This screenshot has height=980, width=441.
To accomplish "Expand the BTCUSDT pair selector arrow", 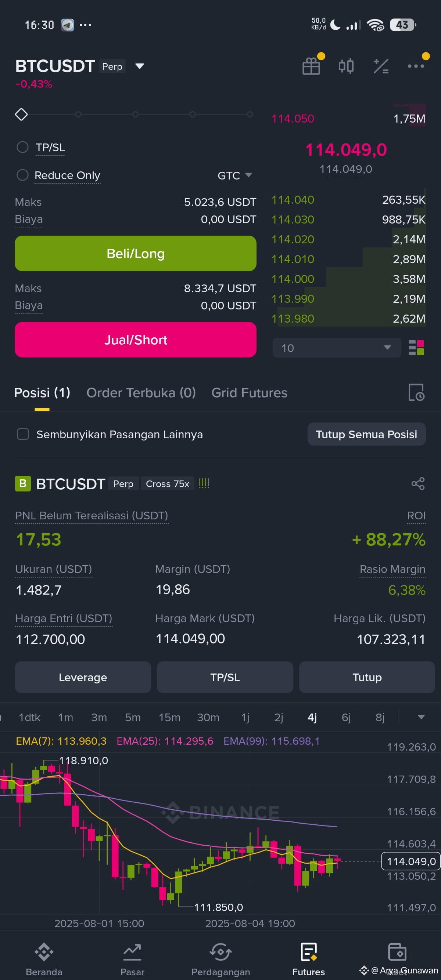I will click(140, 66).
